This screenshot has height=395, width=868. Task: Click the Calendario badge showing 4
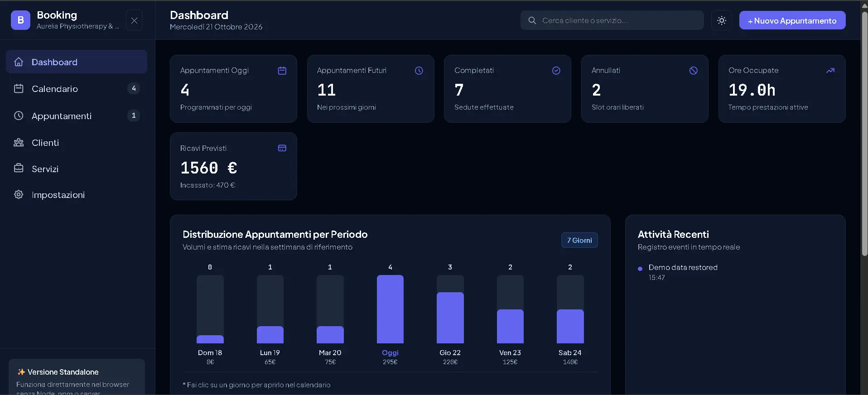(134, 88)
